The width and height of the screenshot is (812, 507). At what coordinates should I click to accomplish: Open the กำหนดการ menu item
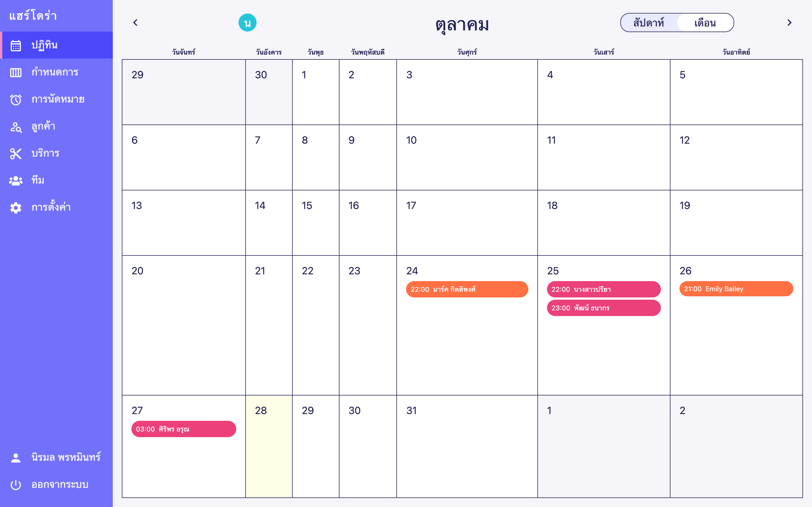[55, 72]
